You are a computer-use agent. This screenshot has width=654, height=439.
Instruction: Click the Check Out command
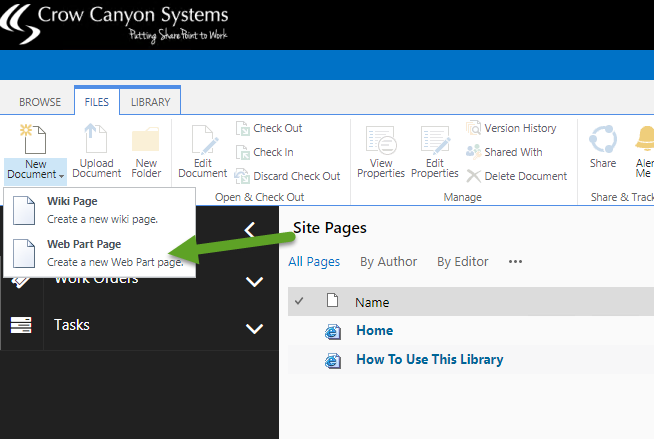(269, 128)
